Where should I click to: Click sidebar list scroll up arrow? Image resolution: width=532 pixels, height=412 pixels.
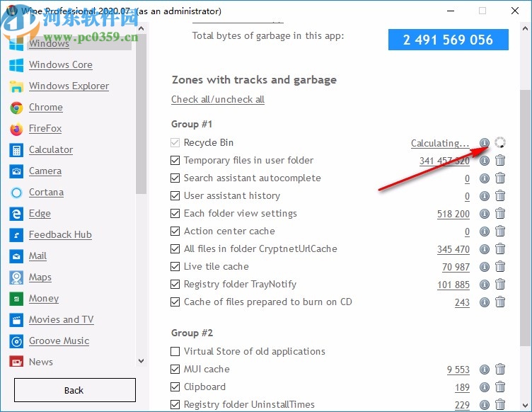tap(141, 28)
